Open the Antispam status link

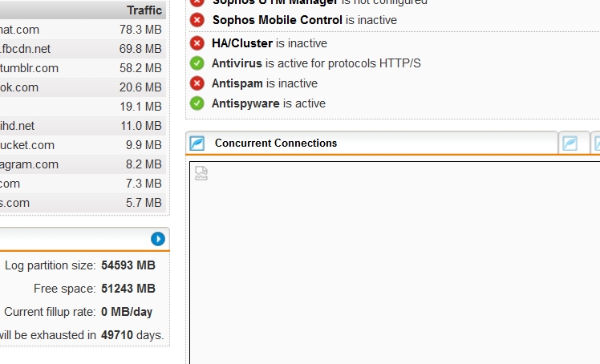click(x=237, y=83)
